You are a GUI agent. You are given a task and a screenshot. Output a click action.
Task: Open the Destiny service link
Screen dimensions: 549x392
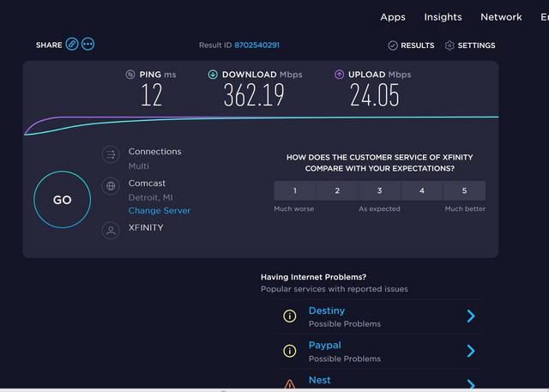click(327, 311)
